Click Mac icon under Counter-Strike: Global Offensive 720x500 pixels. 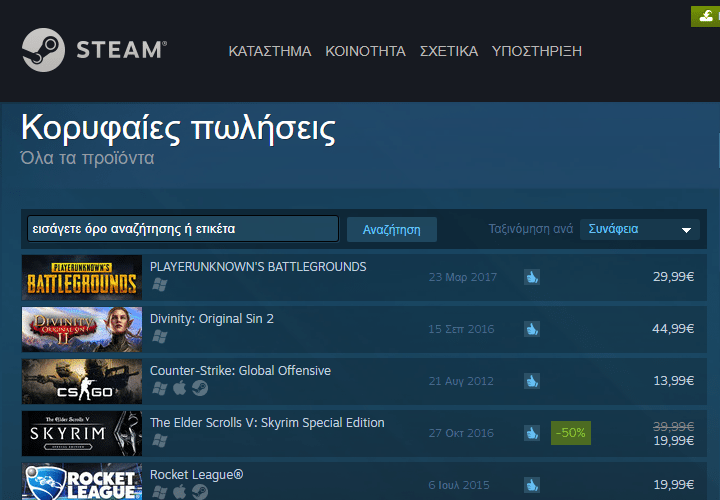[x=180, y=388]
